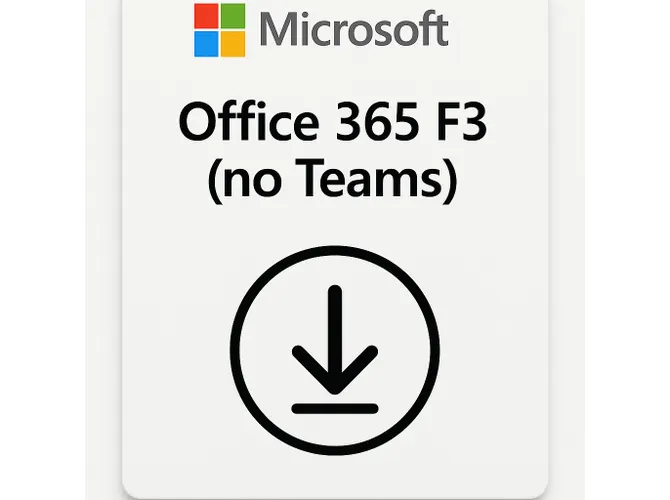Image resolution: width=670 pixels, height=500 pixels.
Task: Click the number "365" in the title
Action: tap(377, 123)
